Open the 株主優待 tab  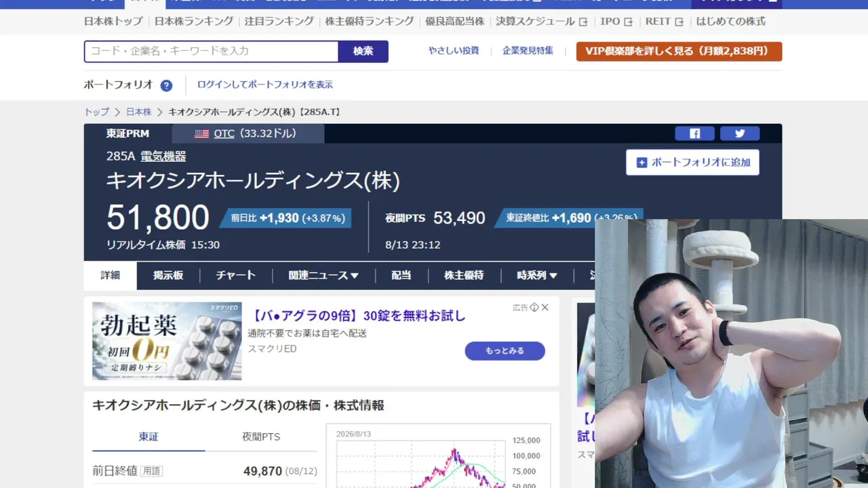point(465,276)
